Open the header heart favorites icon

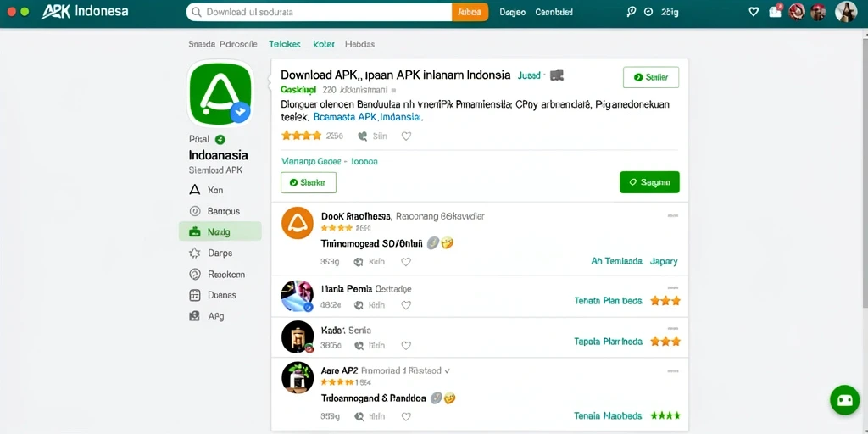(754, 12)
